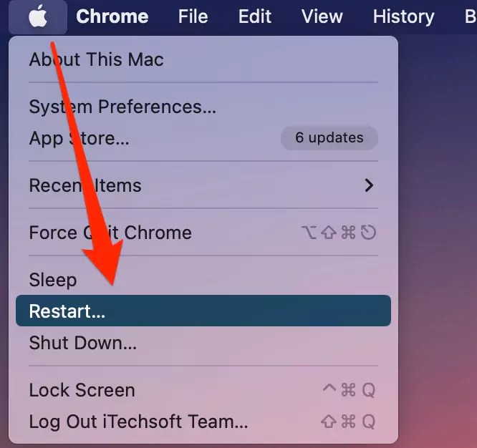Expand the Recent Items submenu
The height and width of the screenshot is (448, 477).
pyautogui.click(x=203, y=185)
